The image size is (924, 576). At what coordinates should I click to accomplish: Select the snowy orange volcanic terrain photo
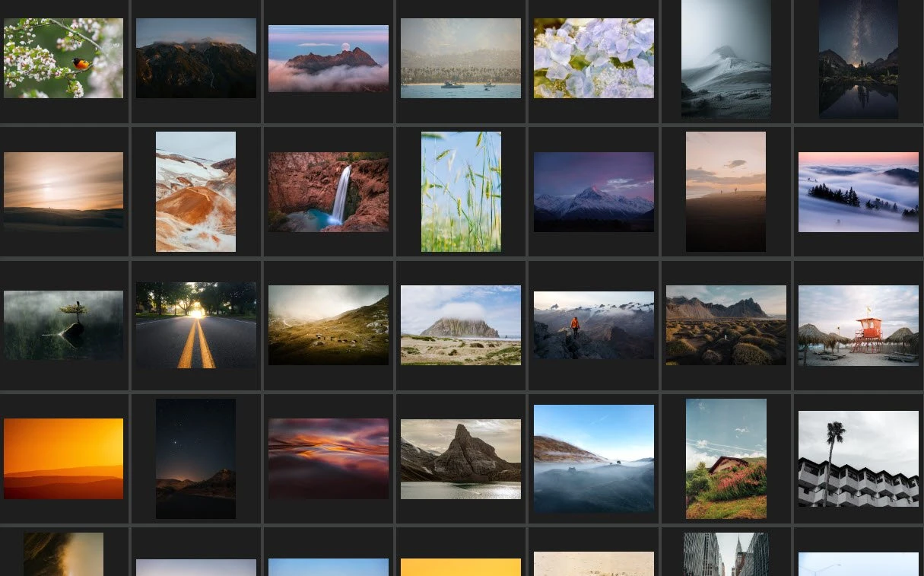coord(195,191)
